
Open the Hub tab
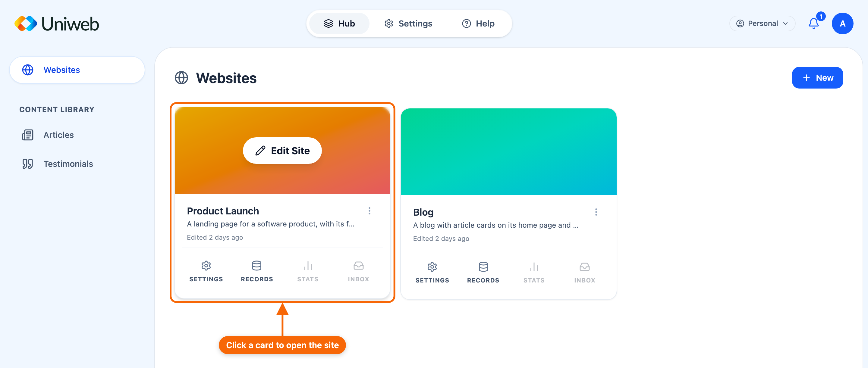point(339,23)
